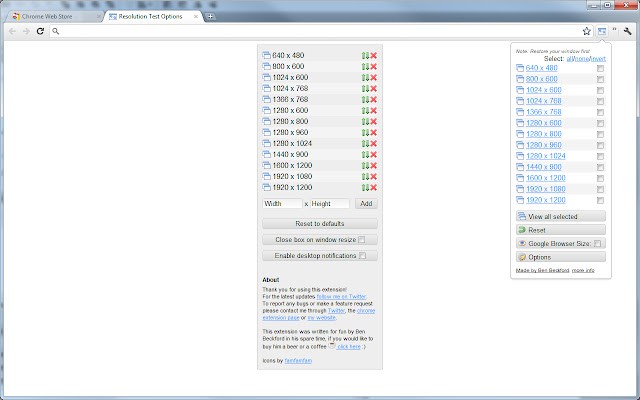Click the reorder arrows for 1024 x 768

(x=366, y=88)
